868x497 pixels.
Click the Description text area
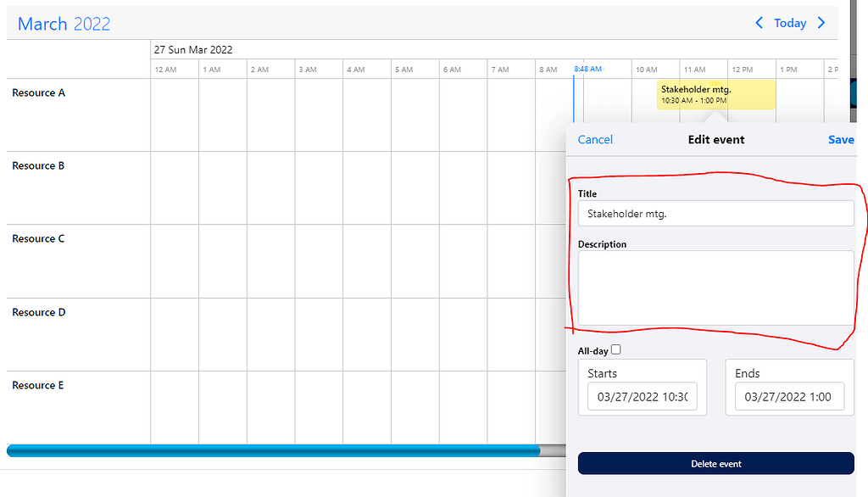pyautogui.click(x=715, y=288)
